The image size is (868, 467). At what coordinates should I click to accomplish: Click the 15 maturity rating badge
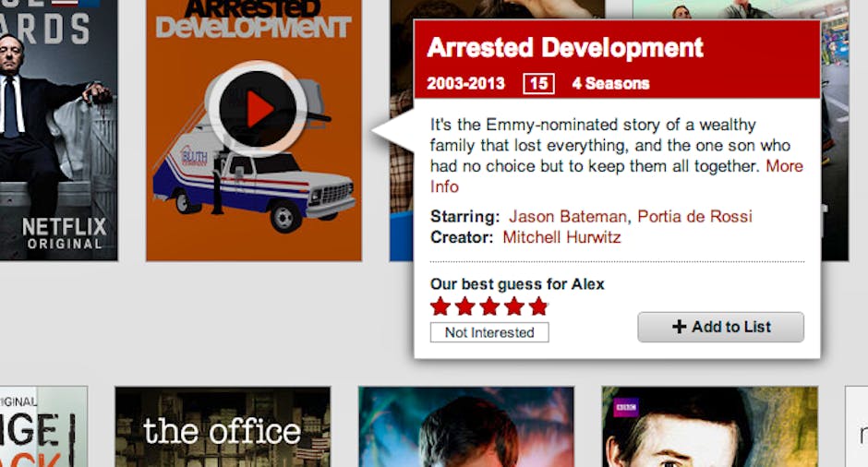538,84
